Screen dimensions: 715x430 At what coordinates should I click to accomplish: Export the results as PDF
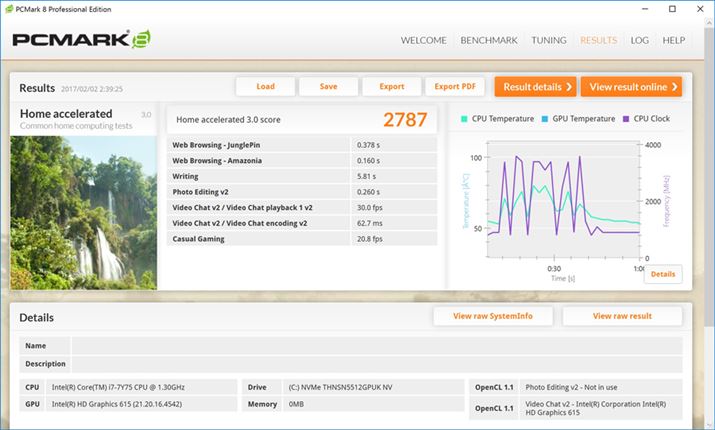point(455,87)
